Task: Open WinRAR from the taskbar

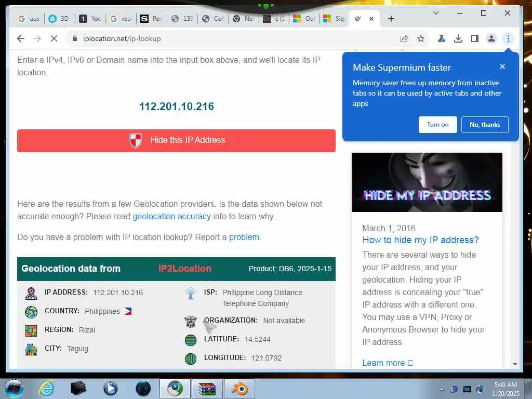Action: pos(207,389)
